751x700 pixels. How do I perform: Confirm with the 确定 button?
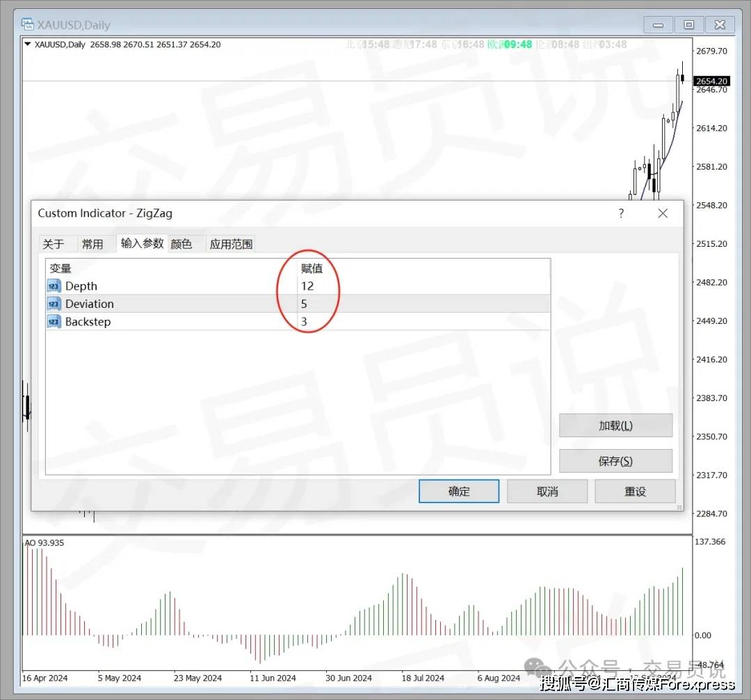459,491
